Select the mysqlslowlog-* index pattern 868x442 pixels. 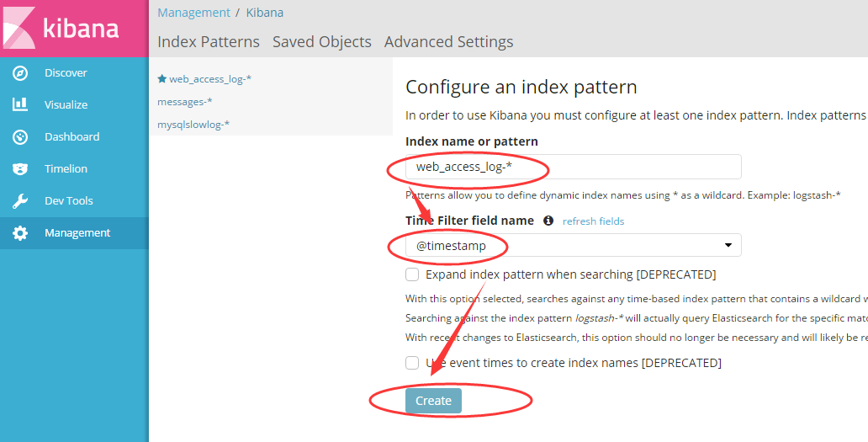193,125
